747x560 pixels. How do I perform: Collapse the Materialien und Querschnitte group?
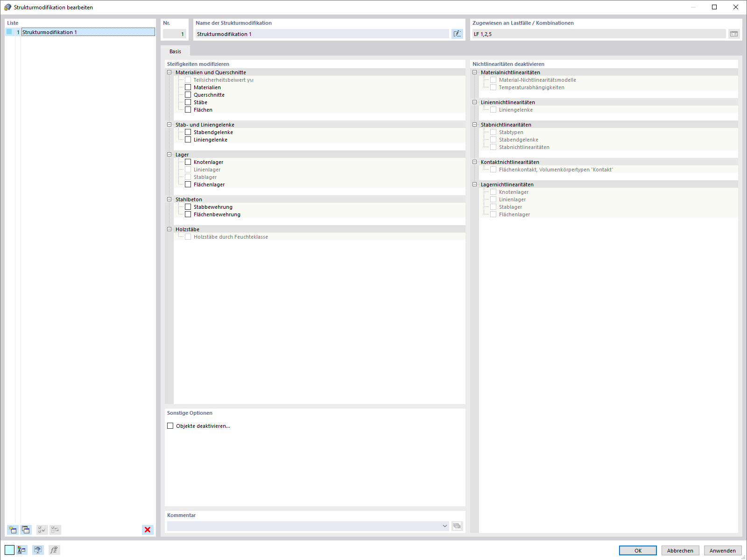(x=169, y=72)
